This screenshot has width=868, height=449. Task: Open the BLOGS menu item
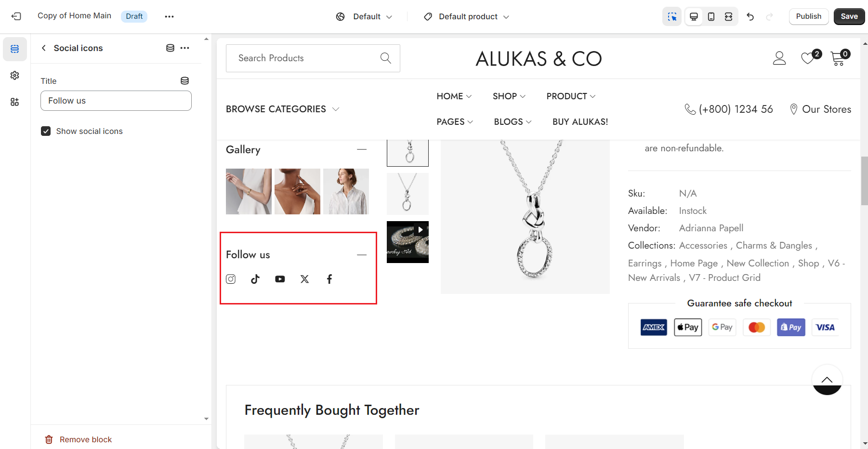[513, 122]
